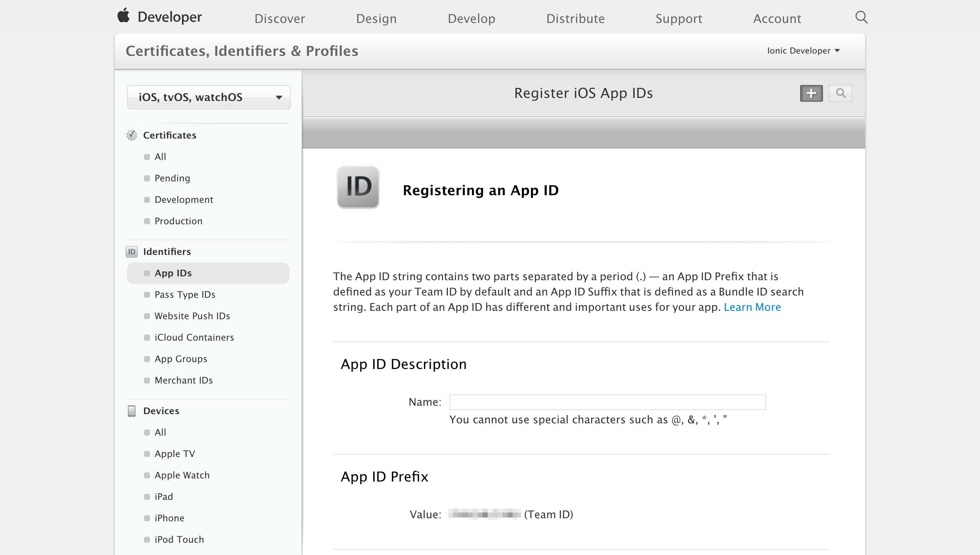
Task: Click the (Team ID) value text
Action: pos(549,514)
